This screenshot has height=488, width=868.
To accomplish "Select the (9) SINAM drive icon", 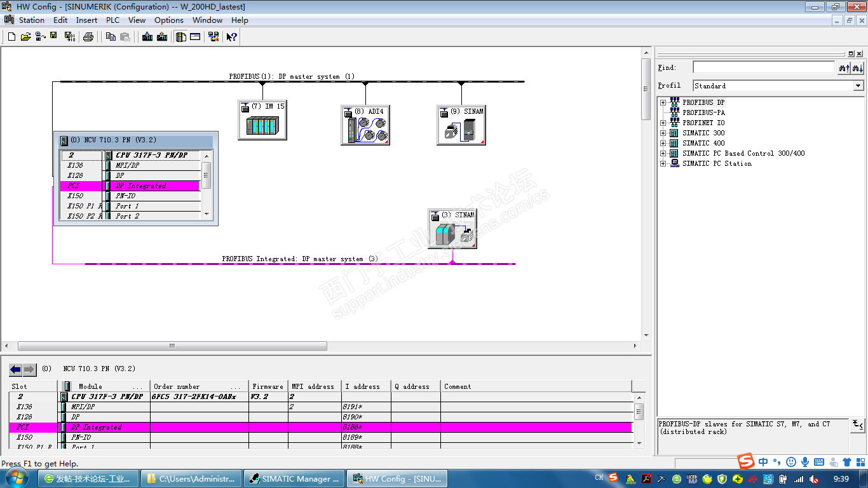I will coord(461,125).
